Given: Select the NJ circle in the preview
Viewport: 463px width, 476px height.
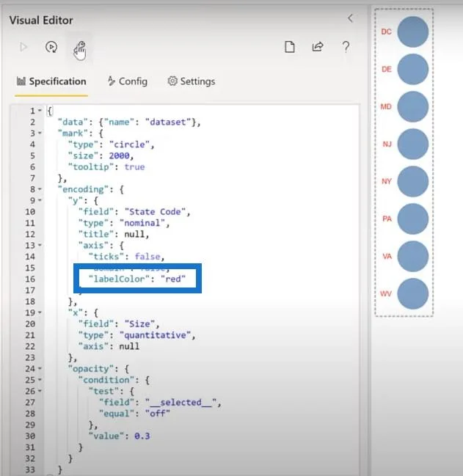Looking at the screenshot, I should pos(413,144).
